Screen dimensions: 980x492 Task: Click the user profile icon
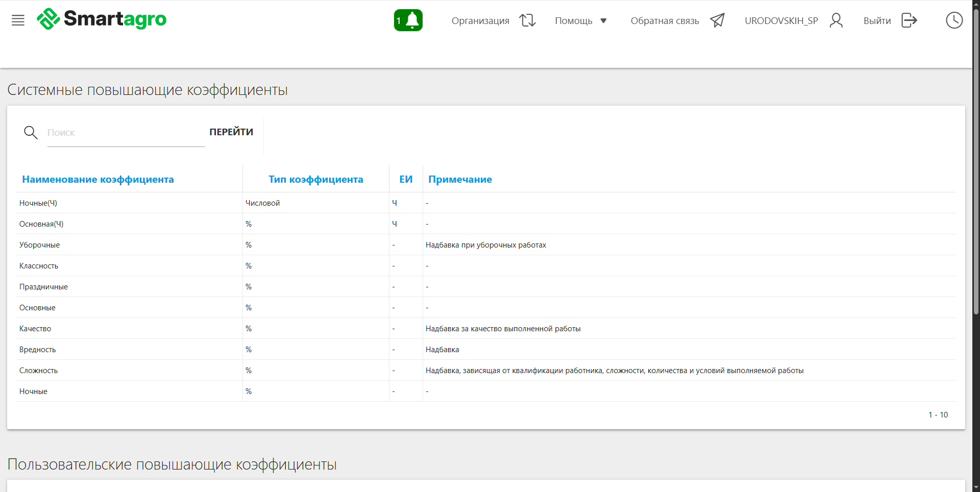(836, 20)
